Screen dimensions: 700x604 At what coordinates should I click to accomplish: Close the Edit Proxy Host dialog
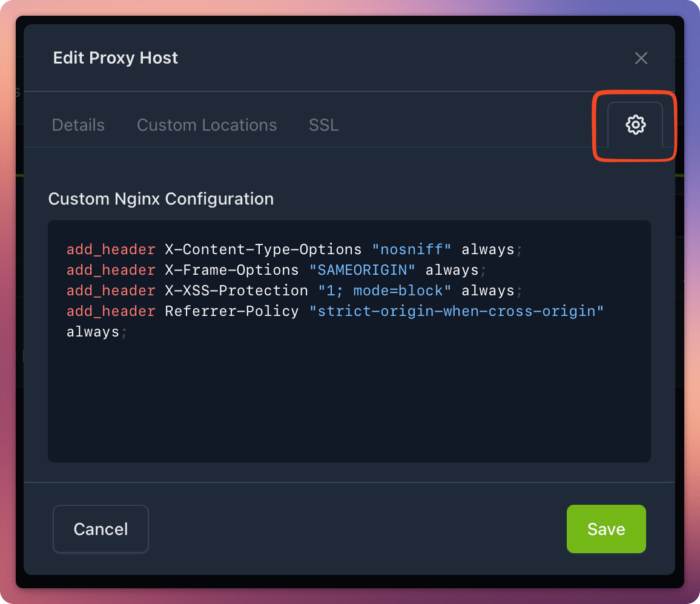point(641,58)
